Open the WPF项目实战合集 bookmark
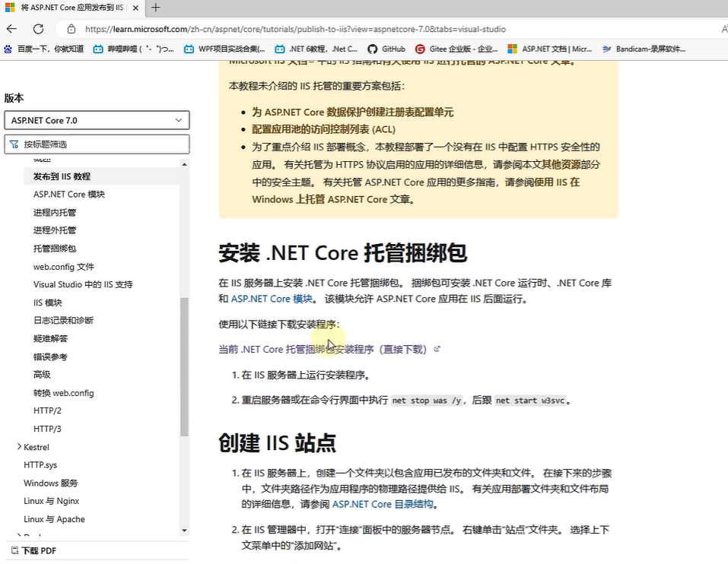This screenshot has height=564, width=728. 224,49
